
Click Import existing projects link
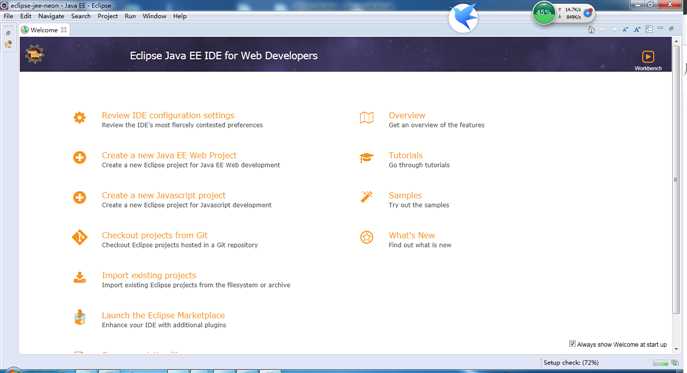pyautogui.click(x=149, y=275)
